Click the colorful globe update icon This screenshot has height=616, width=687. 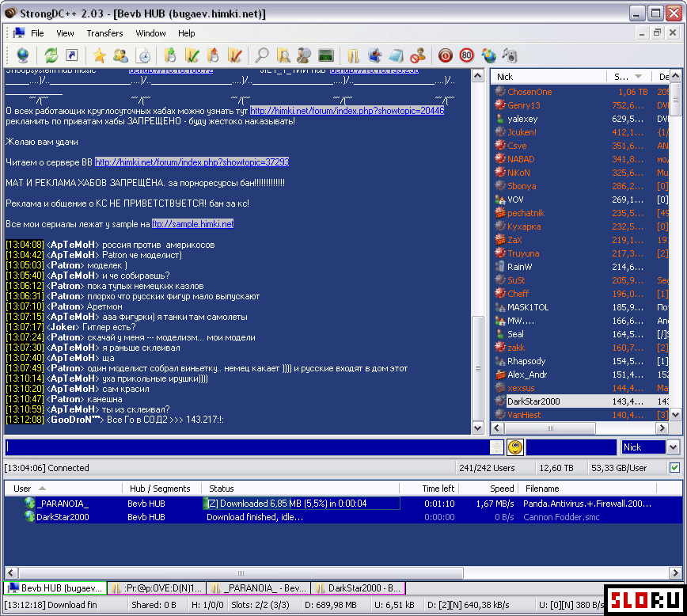pyautogui.click(x=488, y=55)
